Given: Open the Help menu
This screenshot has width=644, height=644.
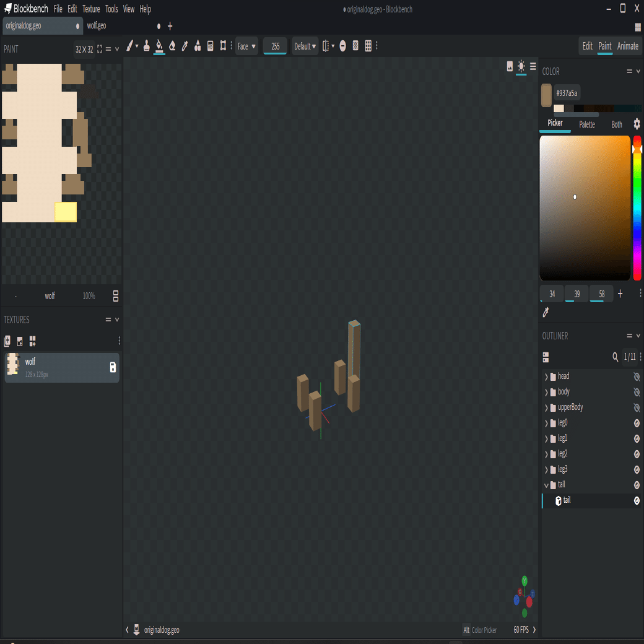Looking at the screenshot, I should 145,9.
